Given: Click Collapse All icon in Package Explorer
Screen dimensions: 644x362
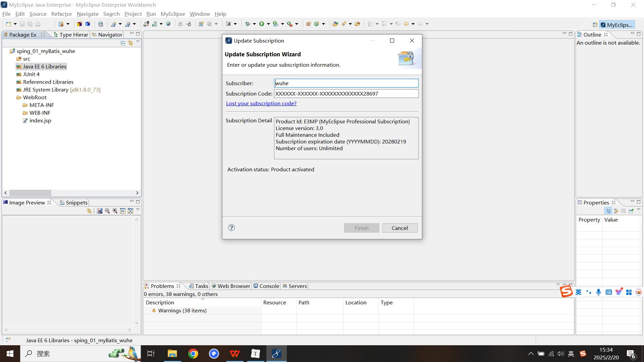Looking at the screenshot, I should [x=123, y=43].
